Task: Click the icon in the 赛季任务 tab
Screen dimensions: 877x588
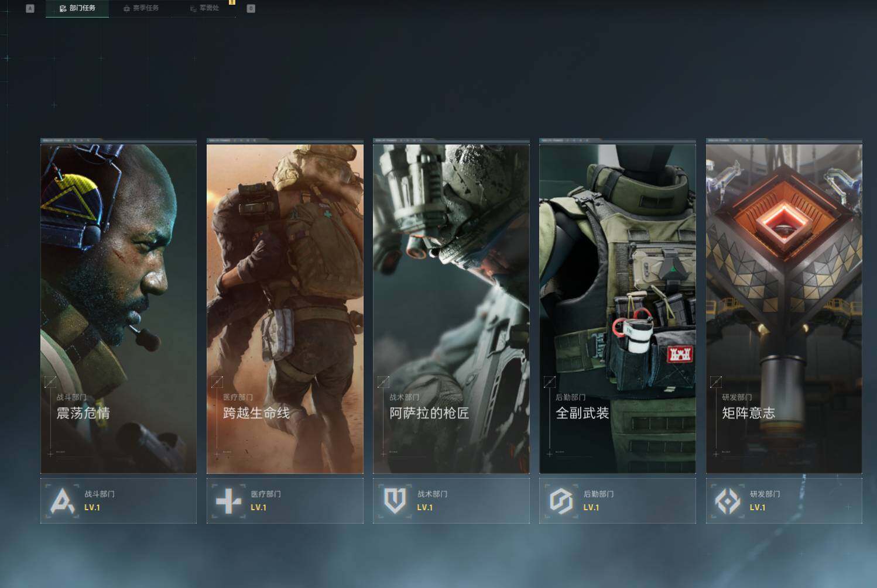Action: tap(126, 8)
